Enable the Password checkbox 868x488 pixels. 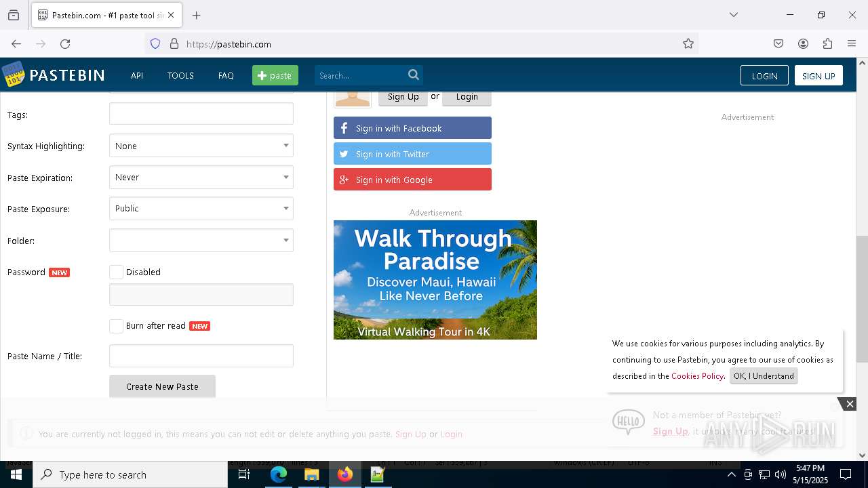(x=117, y=272)
